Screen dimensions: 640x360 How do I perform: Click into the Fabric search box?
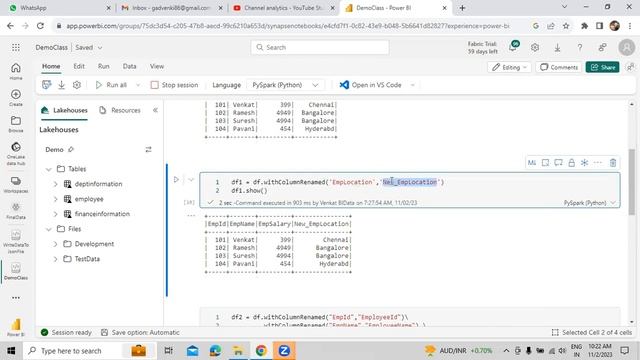click(320, 47)
